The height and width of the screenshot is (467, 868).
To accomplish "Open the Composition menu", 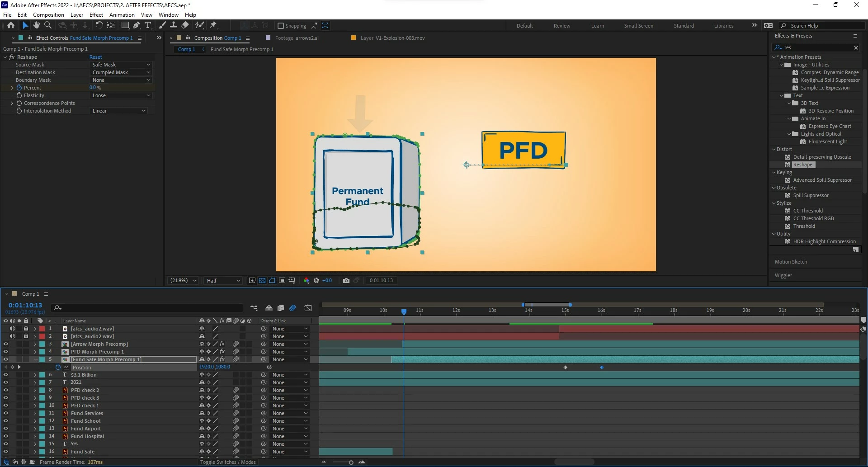I will pyautogui.click(x=48, y=15).
